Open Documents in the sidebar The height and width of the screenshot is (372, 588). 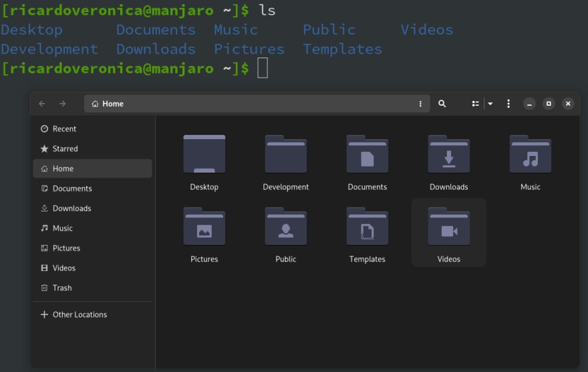(92, 189)
